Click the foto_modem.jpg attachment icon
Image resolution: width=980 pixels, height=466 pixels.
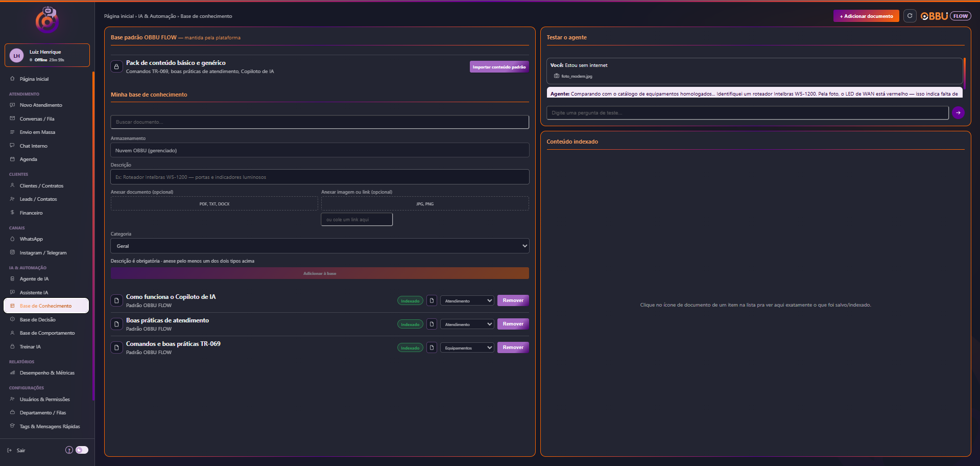point(557,76)
